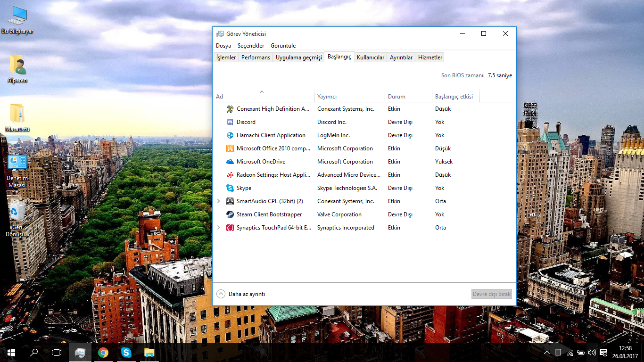Click the Discord Inc. publisher cell
644x362 pixels.
point(332,122)
